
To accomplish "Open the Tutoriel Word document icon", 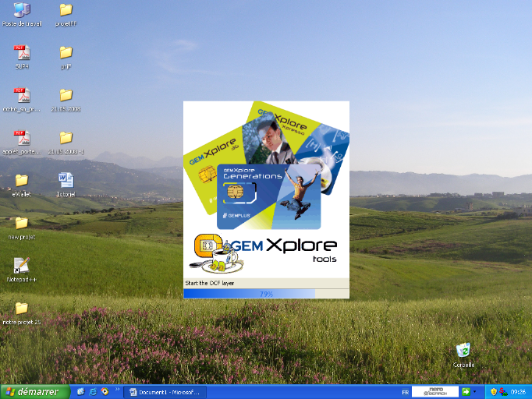I will coord(66,181).
